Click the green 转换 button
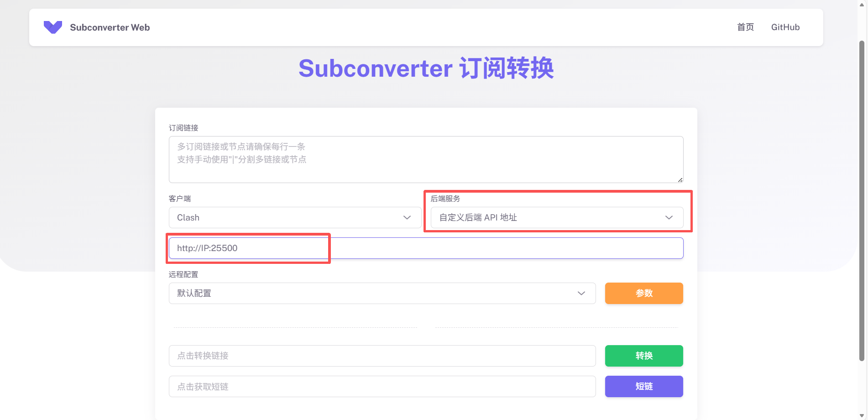The height and width of the screenshot is (420, 868). pyautogui.click(x=643, y=356)
